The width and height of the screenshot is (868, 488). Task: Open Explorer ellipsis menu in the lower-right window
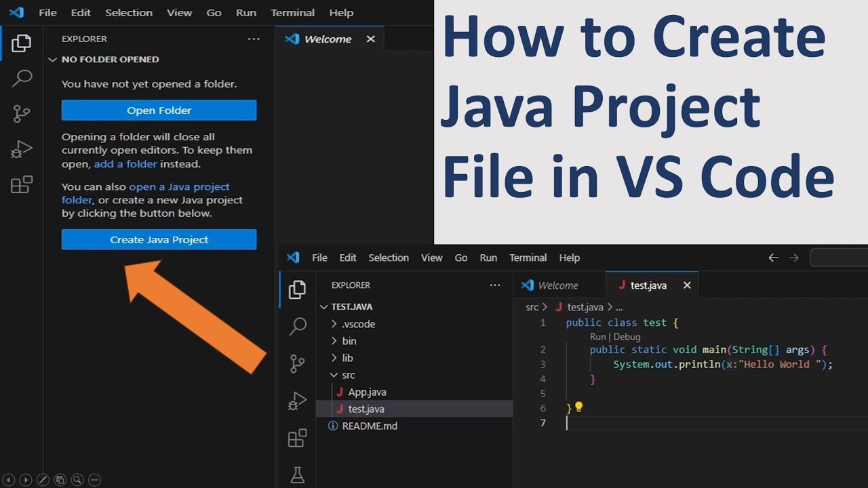pos(495,285)
